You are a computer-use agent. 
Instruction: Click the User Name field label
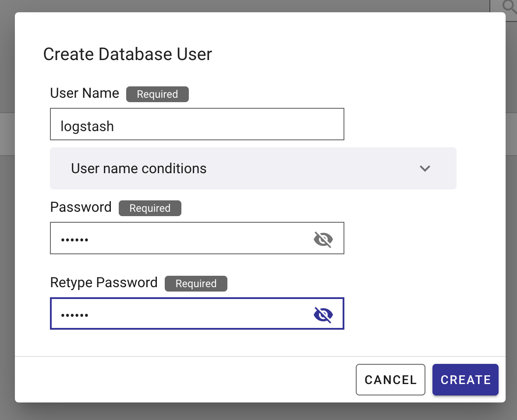pyautogui.click(x=85, y=93)
